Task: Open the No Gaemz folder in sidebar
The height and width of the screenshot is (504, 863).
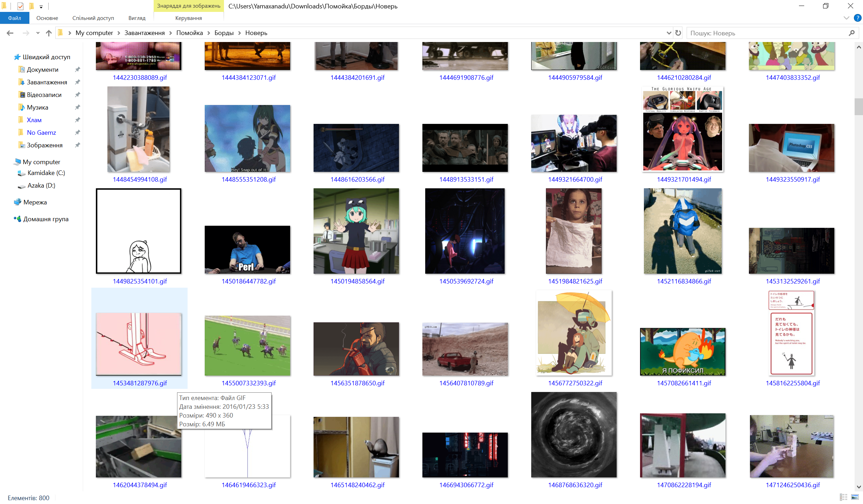Action: coord(41,132)
